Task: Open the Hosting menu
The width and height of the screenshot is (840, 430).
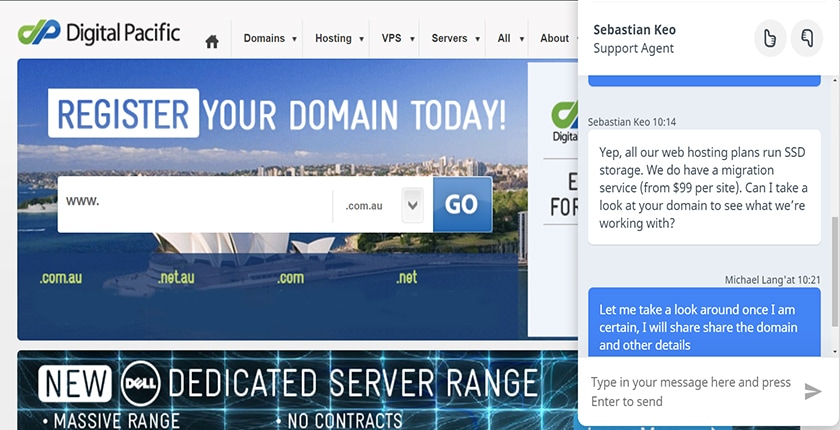Action: point(333,38)
